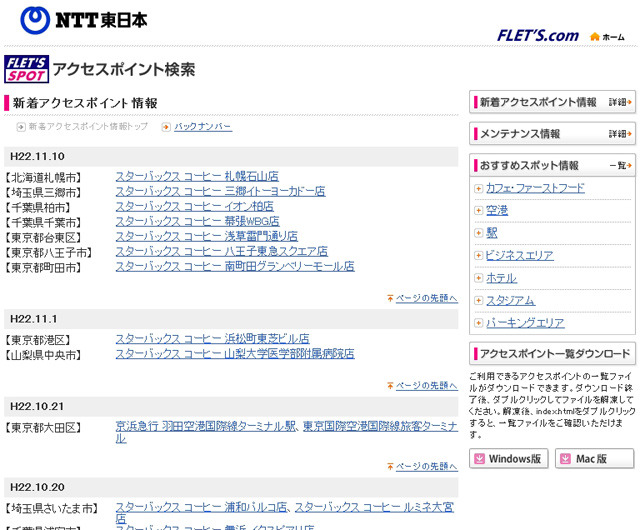
Task: Open the 空港 category link
Action: click(497, 211)
